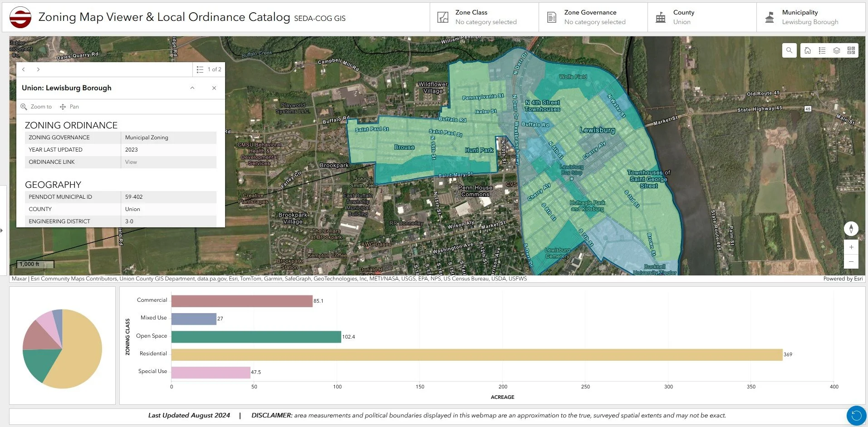Screen dimensions: 868x427
Task: Click the Municipal Zoning value cell
Action: pos(169,137)
